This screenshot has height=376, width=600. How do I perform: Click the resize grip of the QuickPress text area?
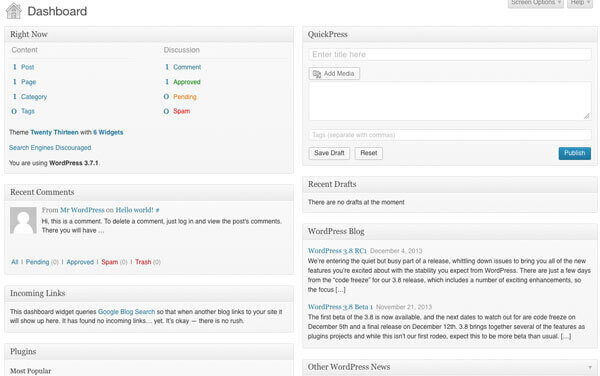[587, 116]
